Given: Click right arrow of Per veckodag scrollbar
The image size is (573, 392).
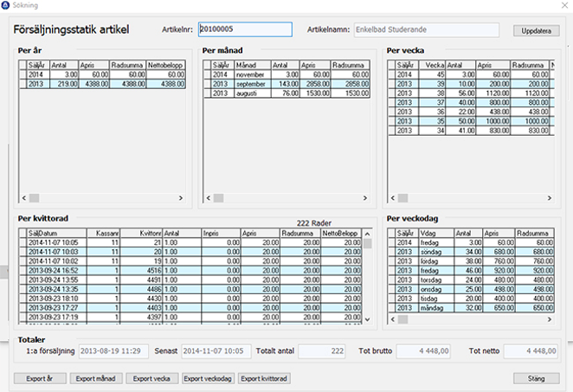Looking at the screenshot, I should 550,319.
